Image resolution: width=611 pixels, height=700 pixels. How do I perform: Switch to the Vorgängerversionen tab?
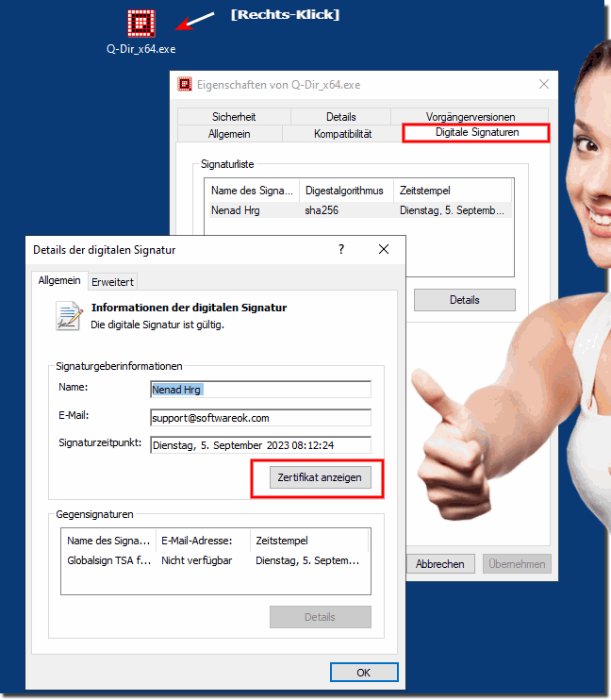(x=470, y=117)
